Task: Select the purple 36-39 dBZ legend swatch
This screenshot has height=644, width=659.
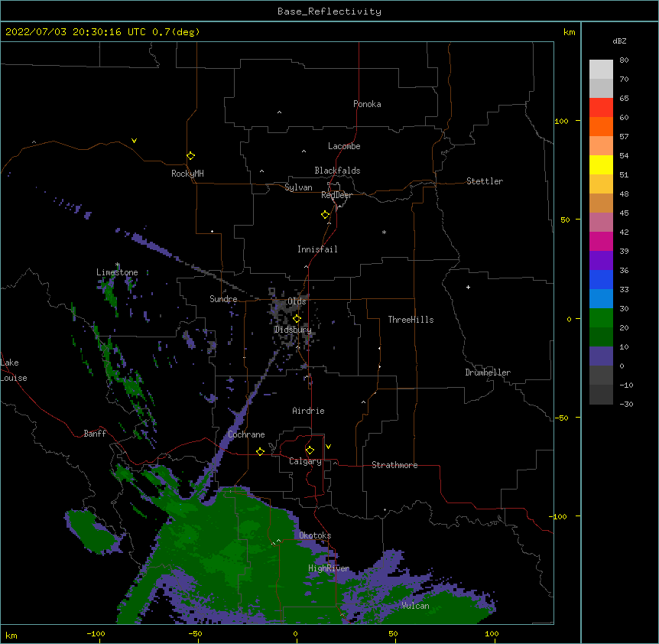Action: [x=601, y=261]
